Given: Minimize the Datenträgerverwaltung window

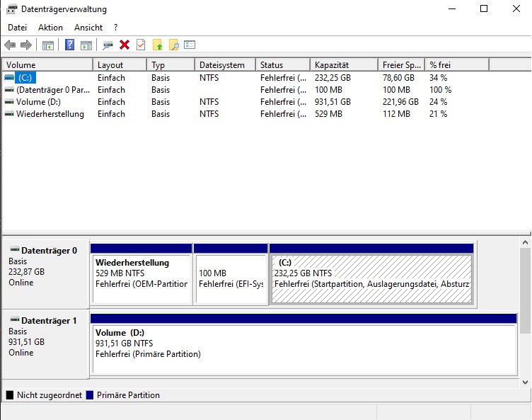Looking at the screenshot, I should 452,8.
